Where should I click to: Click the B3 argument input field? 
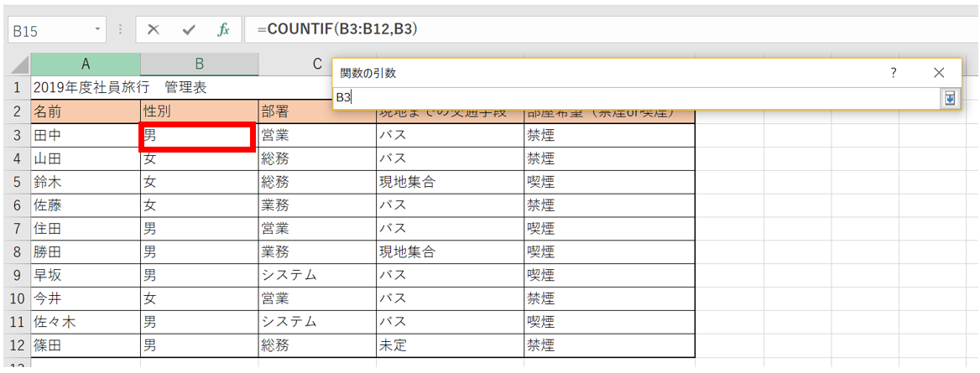(637, 98)
